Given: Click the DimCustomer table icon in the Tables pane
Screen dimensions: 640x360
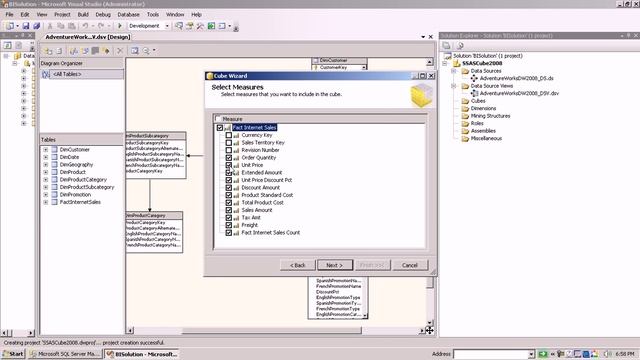Looking at the screenshot, I should [x=55, y=150].
